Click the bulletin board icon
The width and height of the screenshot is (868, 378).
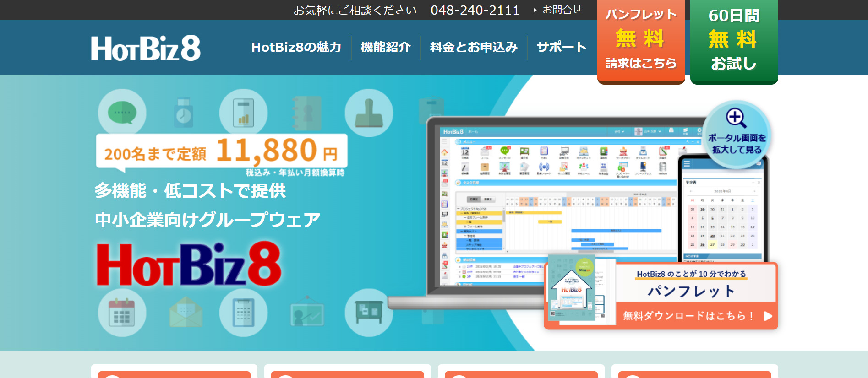point(369,313)
